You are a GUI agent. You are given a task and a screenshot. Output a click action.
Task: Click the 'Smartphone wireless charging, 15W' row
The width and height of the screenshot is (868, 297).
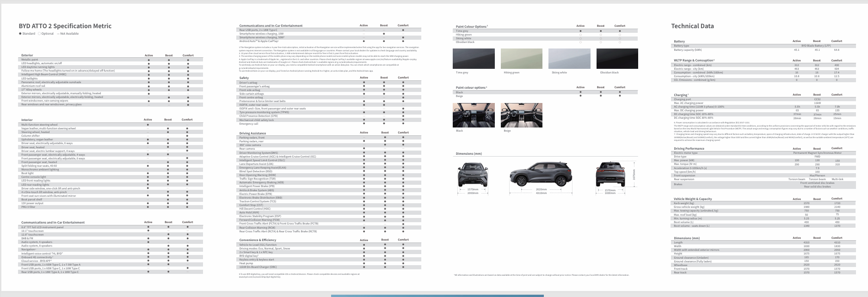point(330,34)
